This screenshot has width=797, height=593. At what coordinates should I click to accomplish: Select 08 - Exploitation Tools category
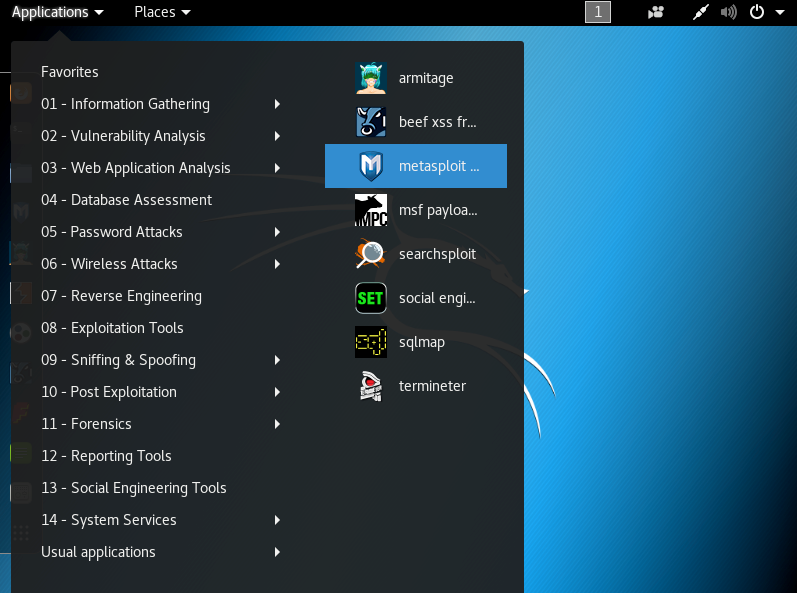(x=112, y=328)
